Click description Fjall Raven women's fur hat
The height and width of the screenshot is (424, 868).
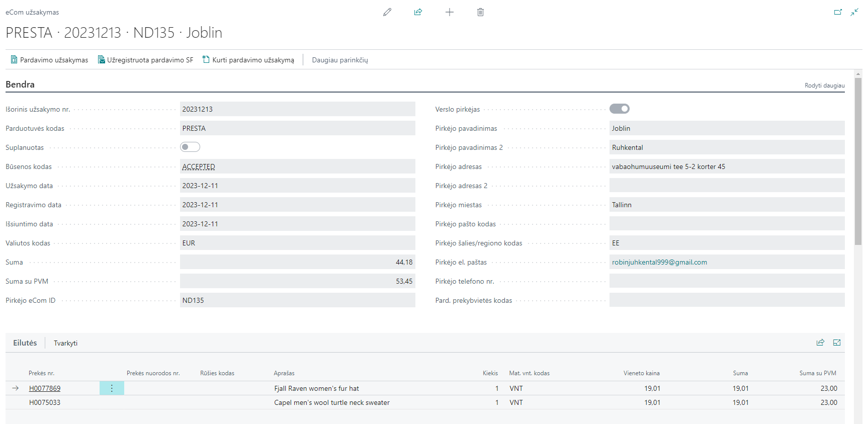[x=316, y=388]
